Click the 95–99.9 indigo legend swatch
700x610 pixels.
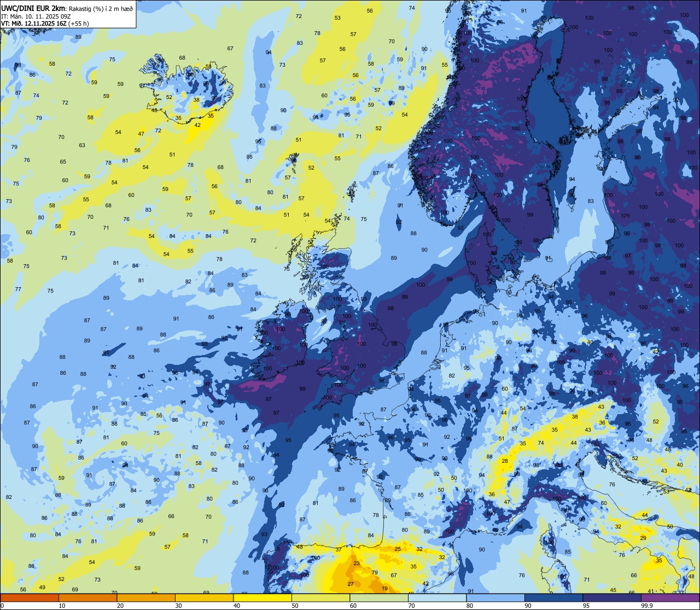pos(612,597)
